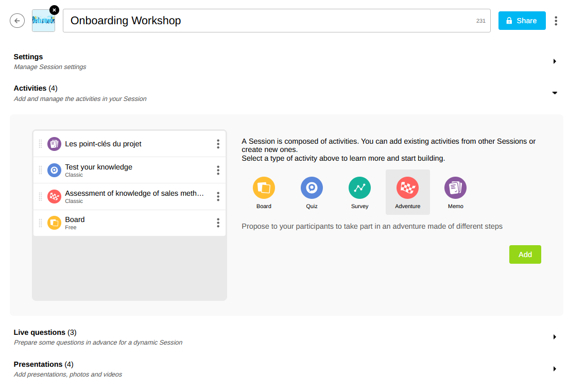The width and height of the screenshot is (568, 392).
Task: Choose the Survey activity type icon
Action: [x=359, y=188]
